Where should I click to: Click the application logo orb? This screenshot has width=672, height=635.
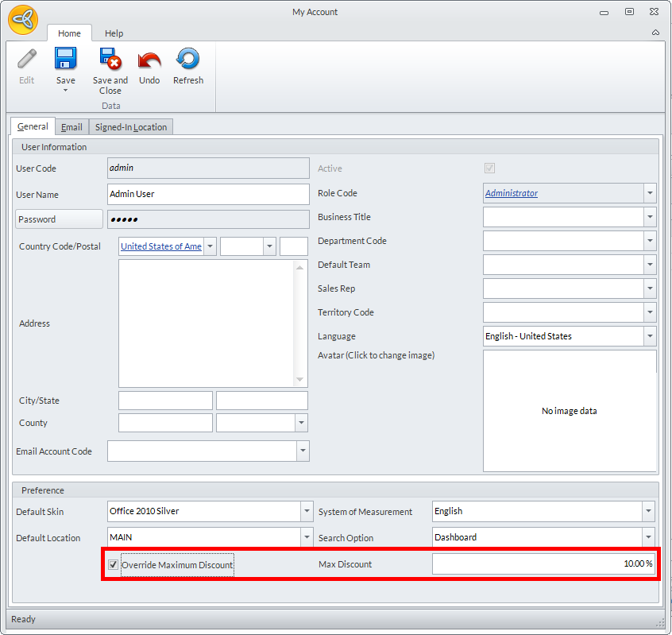click(23, 20)
